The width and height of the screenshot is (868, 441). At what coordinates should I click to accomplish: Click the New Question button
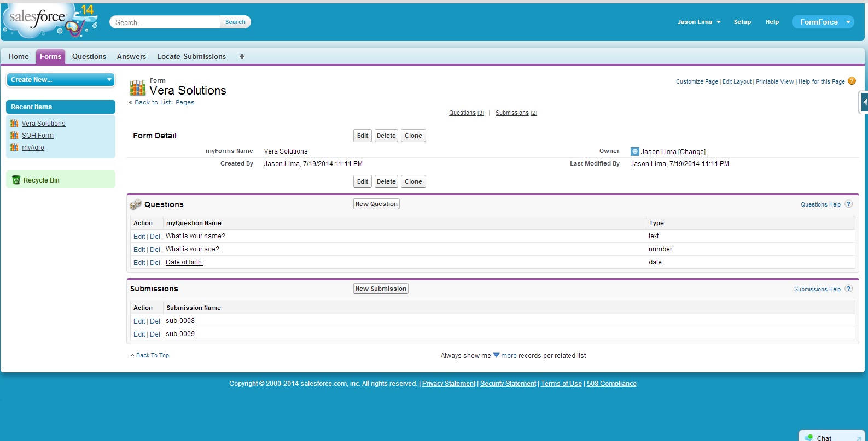[376, 204]
